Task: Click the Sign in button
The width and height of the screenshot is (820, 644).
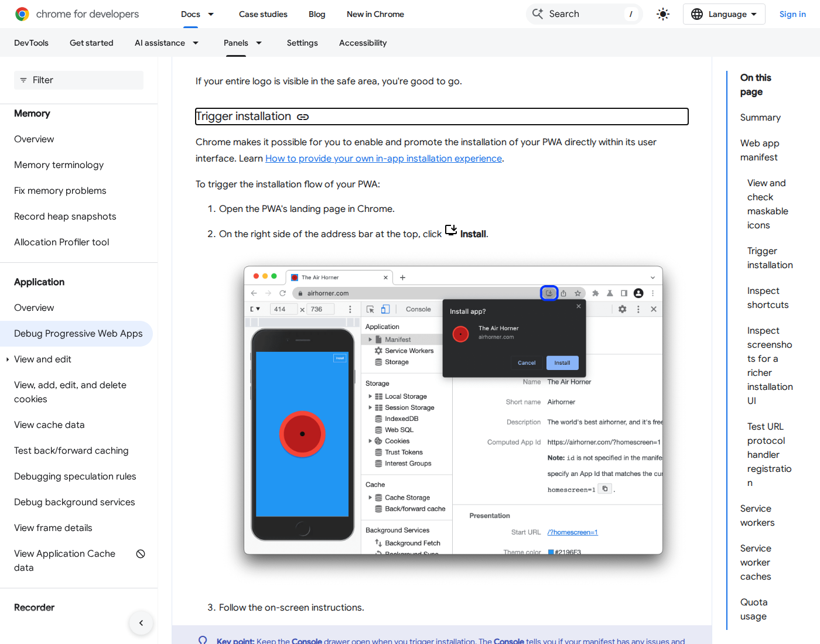Action: pos(792,13)
